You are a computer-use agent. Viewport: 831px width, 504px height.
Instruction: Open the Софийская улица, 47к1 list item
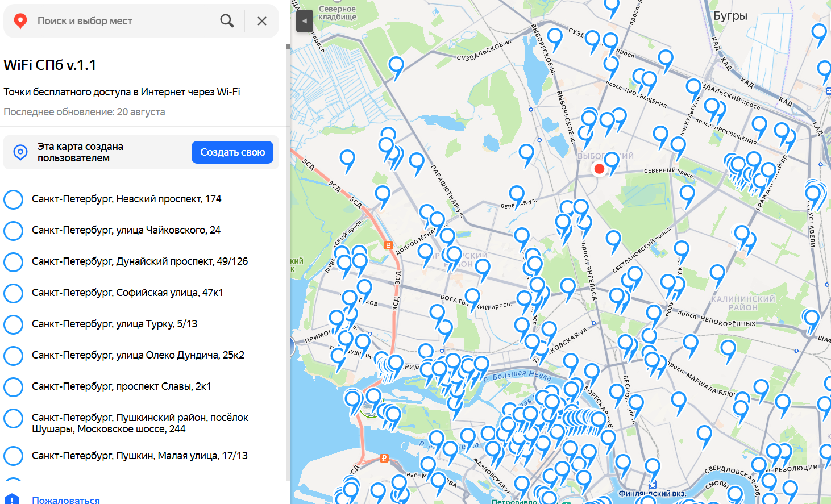127,293
